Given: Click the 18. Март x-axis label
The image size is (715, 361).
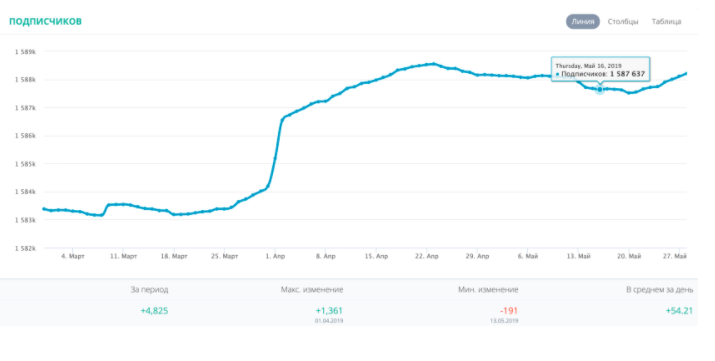Looking at the screenshot, I should (174, 256).
